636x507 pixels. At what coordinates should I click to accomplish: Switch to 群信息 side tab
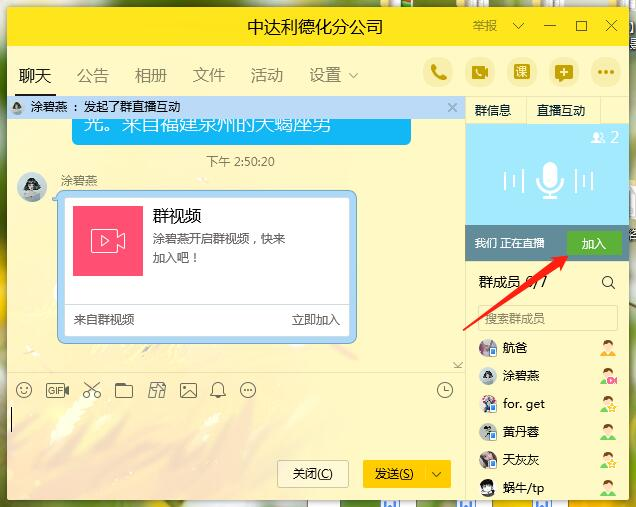[493, 110]
